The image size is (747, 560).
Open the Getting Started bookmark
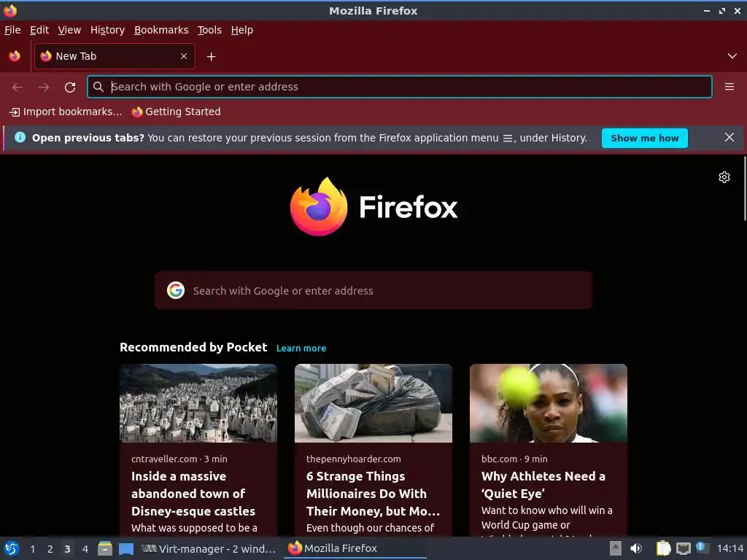(x=177, y=112)
